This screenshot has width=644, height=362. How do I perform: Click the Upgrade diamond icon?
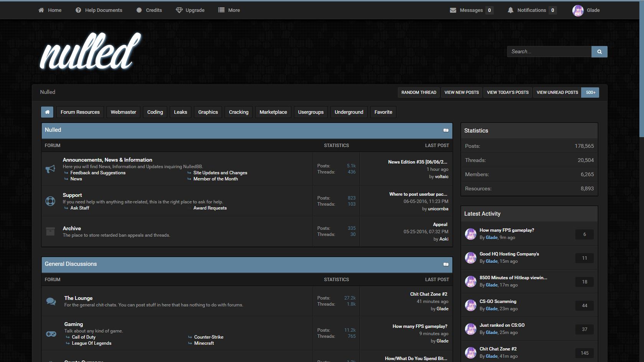pyautogui.click(x=179, y=10)
